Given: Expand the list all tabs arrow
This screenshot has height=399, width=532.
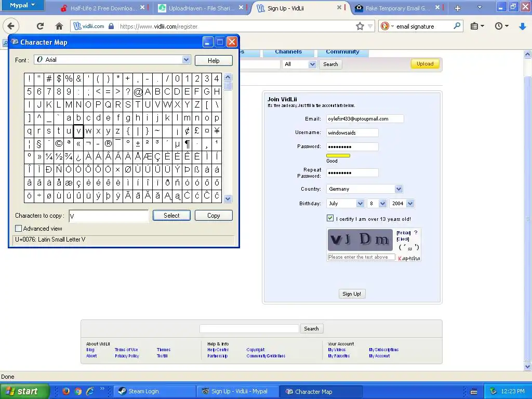Looking at the screenshot, I should 480,7.
